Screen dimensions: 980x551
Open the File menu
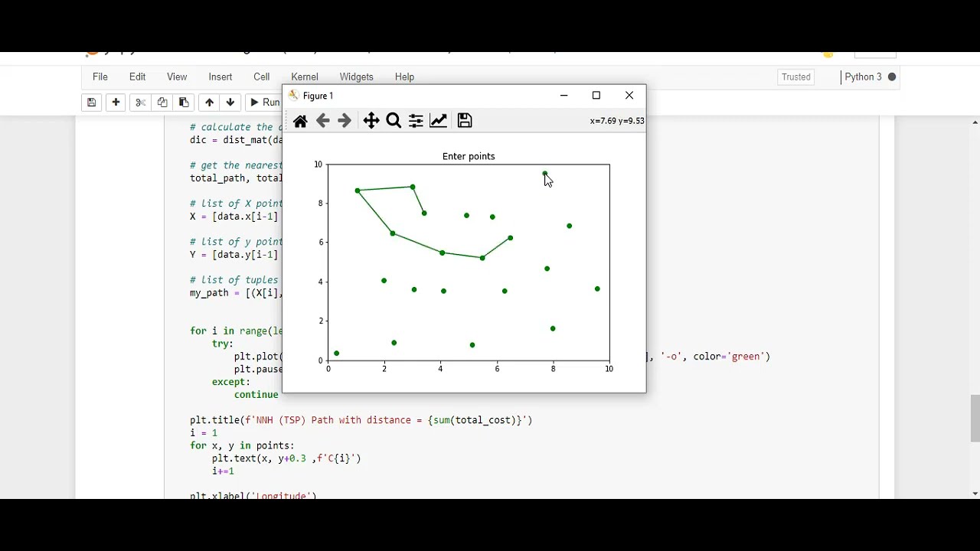pos(100,77)
